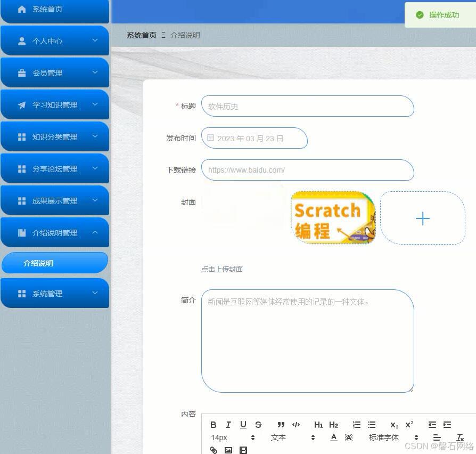Click the 标题 input field
The width and height of the screenshot is (476, 454).
tap(308, 106)
